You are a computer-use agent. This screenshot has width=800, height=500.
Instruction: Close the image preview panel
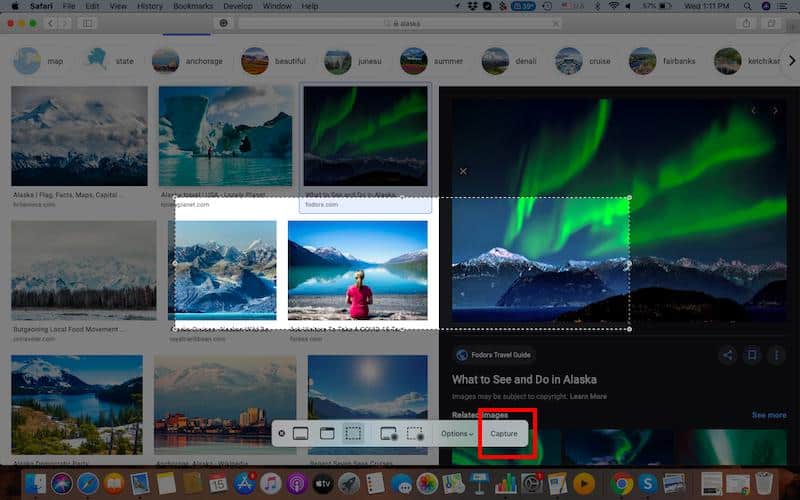click(463, 171)
